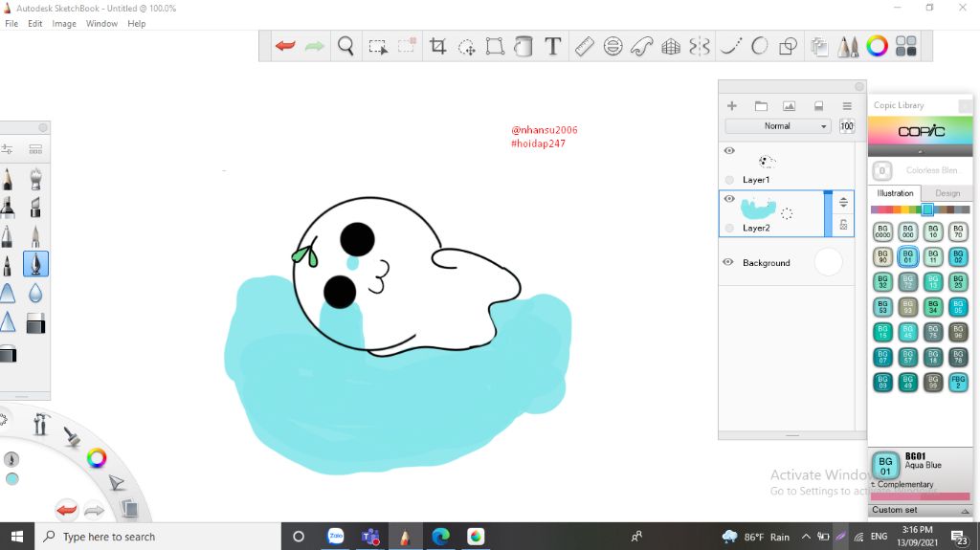This screenshot has width=980, height=550.
Task: Click the Redo arrow in top toolbar
Action: (314, 46)
